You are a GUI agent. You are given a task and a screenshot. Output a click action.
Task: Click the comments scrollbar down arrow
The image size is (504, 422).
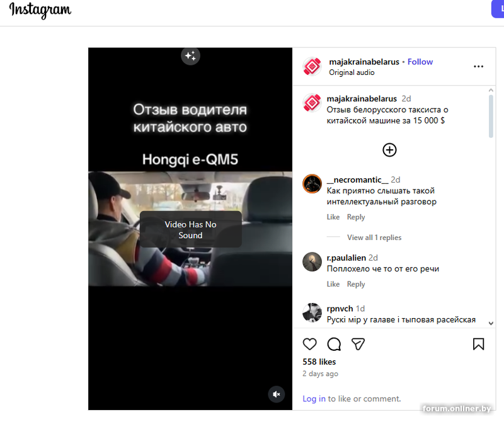coord(491,323)
